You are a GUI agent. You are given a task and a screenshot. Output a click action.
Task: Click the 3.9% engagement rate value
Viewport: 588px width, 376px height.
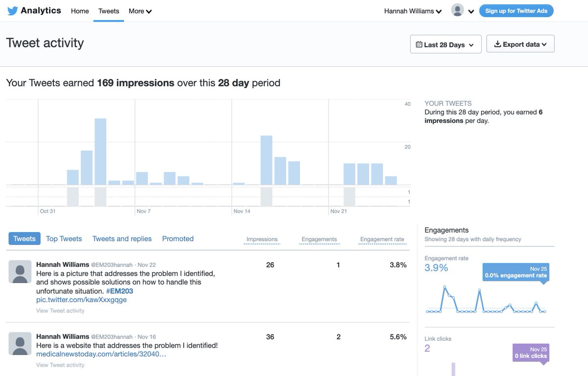click(x=436, y=268)
